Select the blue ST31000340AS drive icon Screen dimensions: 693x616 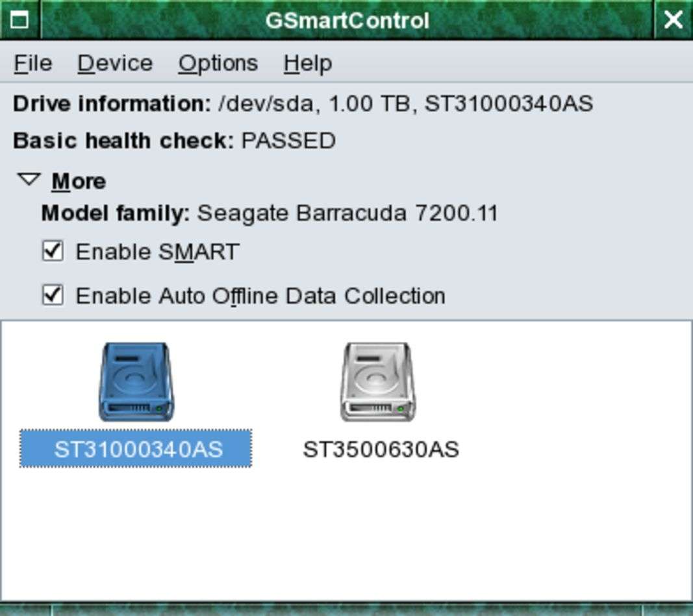(x=136, y=381)
